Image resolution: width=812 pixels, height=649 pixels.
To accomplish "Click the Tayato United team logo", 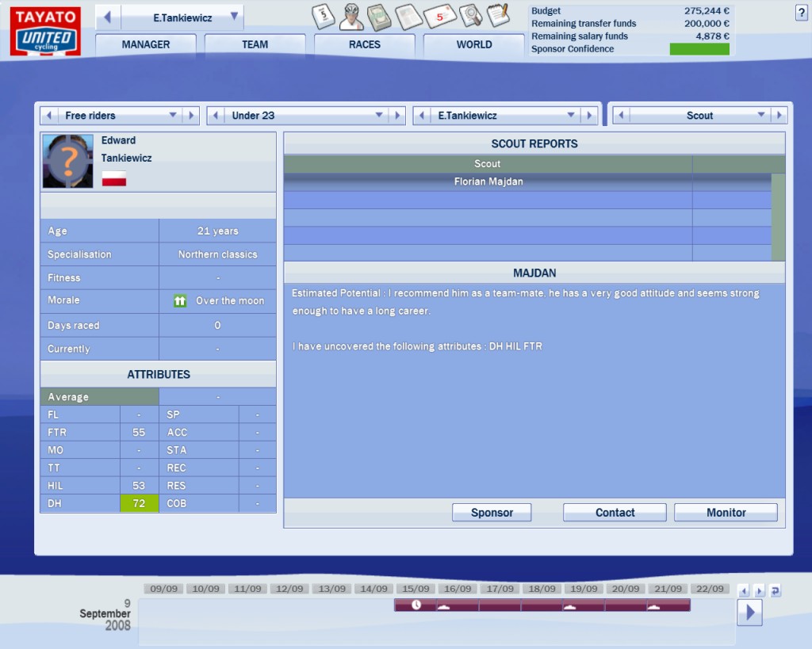I will (44, 32).
